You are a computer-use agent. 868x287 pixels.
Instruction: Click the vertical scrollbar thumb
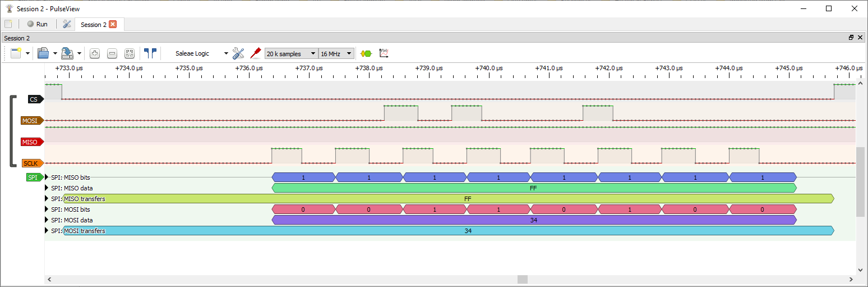pos(861,181)
